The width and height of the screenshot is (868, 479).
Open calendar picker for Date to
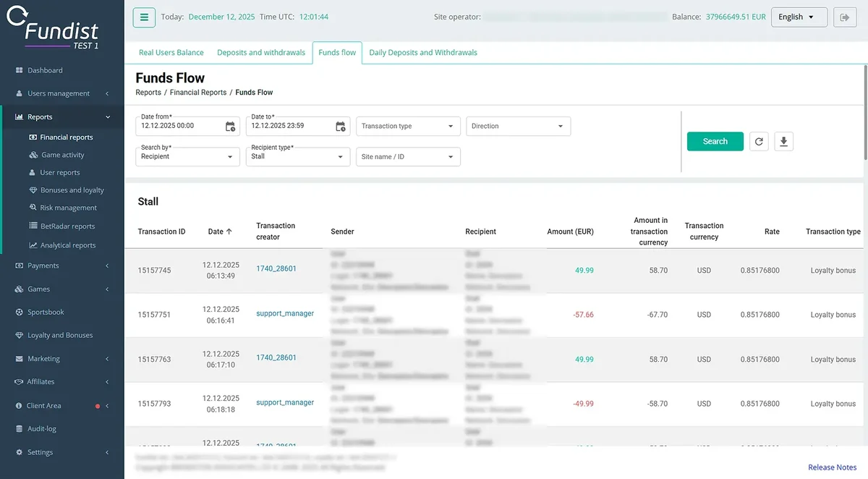[x=341, y=127]
